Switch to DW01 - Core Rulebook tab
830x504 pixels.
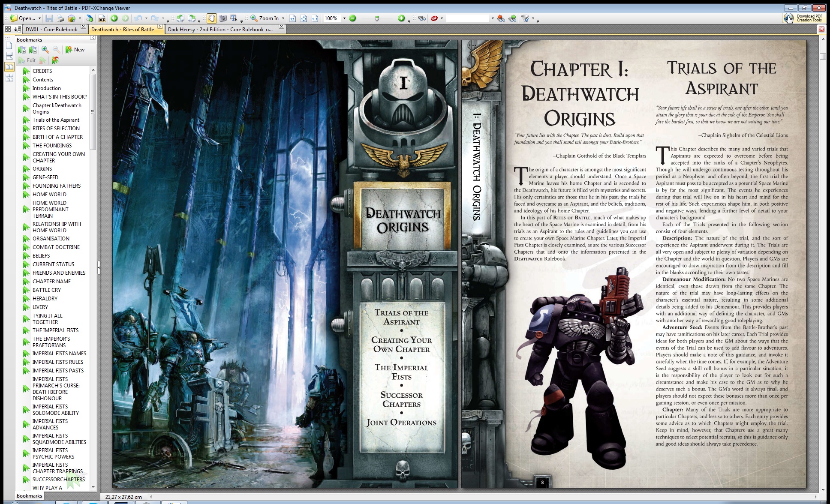[x=51, y=30]
